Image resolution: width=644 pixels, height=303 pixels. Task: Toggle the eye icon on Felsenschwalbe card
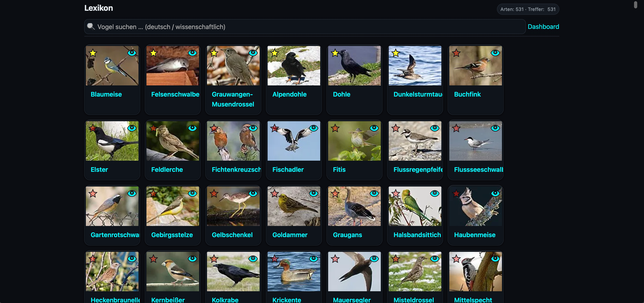pyautogui.click(x=192, y=53)
